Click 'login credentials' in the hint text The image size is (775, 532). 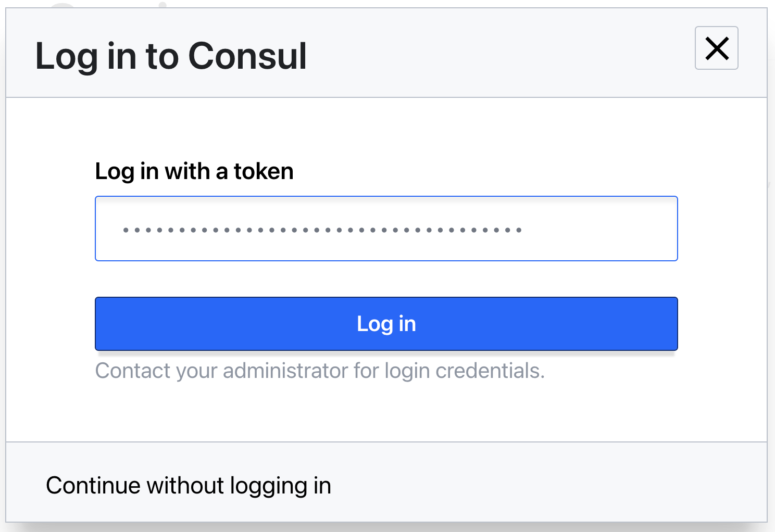click(464, 371)
